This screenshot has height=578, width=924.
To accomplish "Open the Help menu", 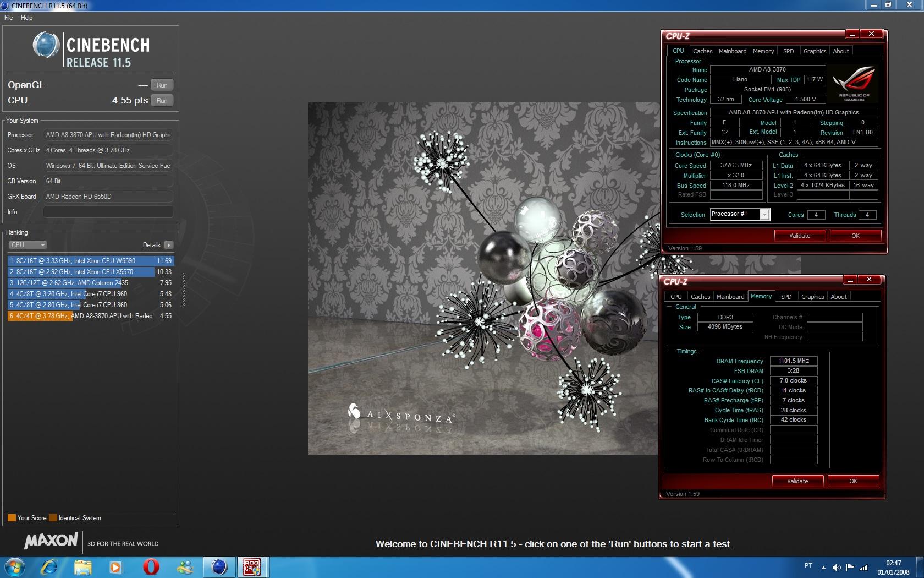I will click(27, 18).
